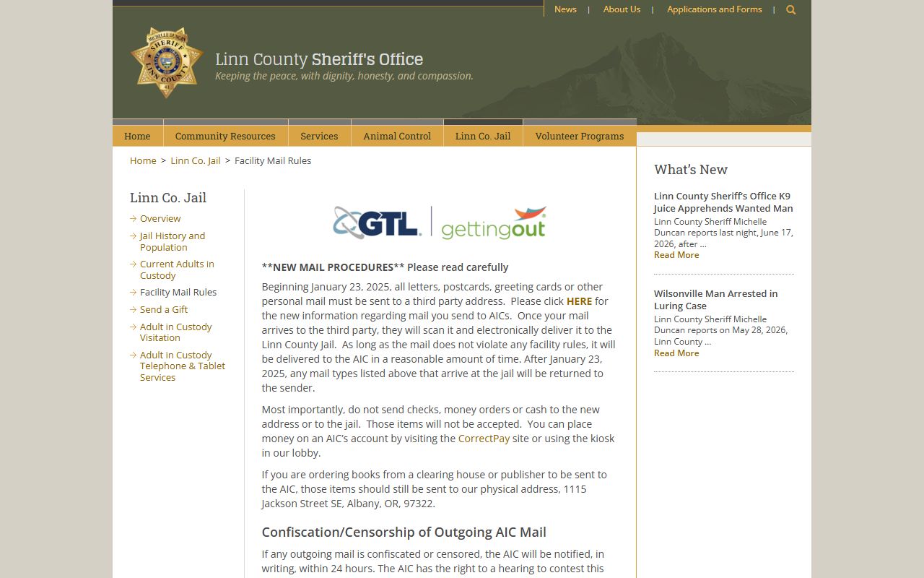924x578 pixels.
Task: Open the News top menu link
Action: pyautogui.click(x=565, y=9)
